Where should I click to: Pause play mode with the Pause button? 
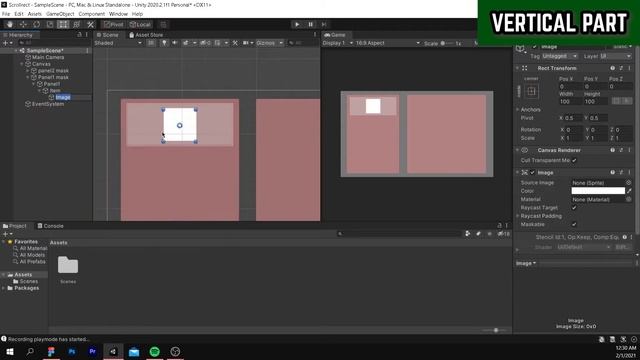[x=310, y=24]
